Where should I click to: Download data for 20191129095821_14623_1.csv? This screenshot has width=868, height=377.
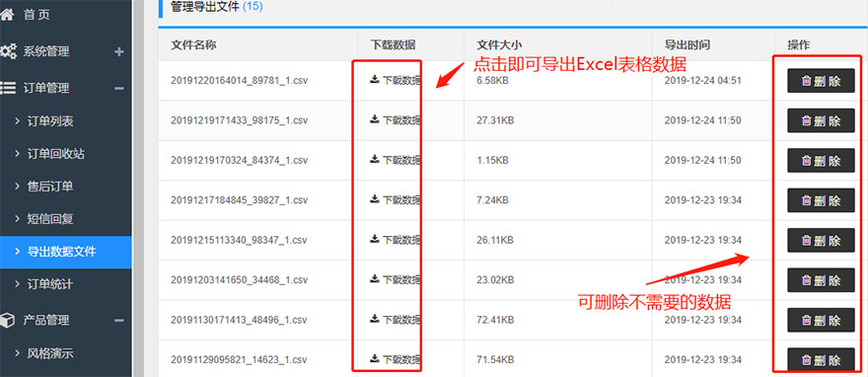coord(395,359)
